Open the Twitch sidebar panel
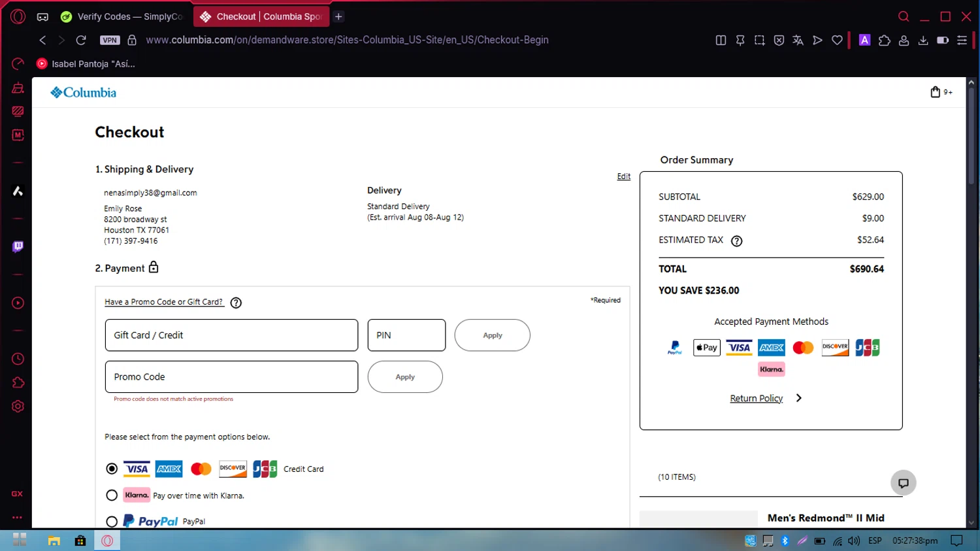980x551 pixels. pyautogui.click(x=18, y=246)
